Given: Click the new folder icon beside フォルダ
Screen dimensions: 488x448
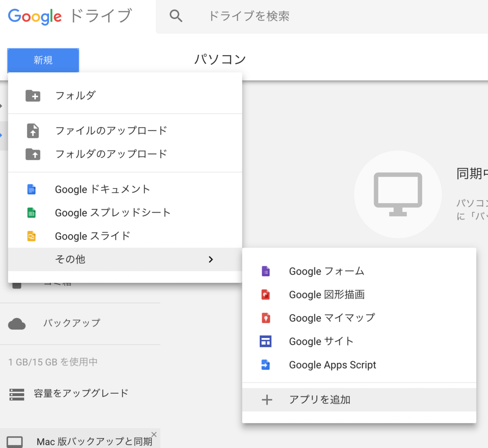Looking at the screenshot, I should [33, 96].
